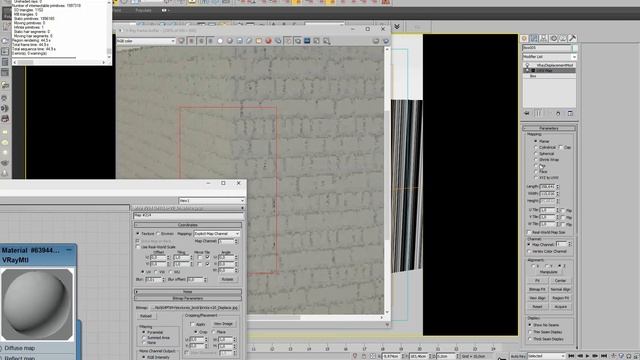Image resolution: width=640 pixels, height=360 pixels.
Task: Click the Normal Align button
Action: (x=560, y=289)
